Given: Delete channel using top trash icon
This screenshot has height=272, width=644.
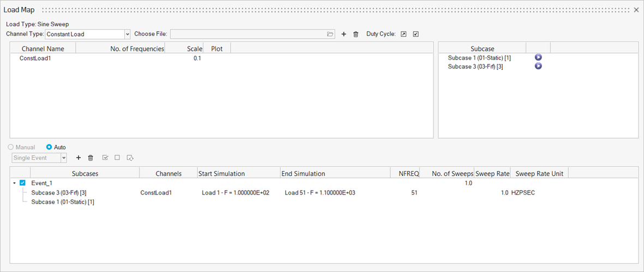Looking at the screenshot, I should coord(356,34).
